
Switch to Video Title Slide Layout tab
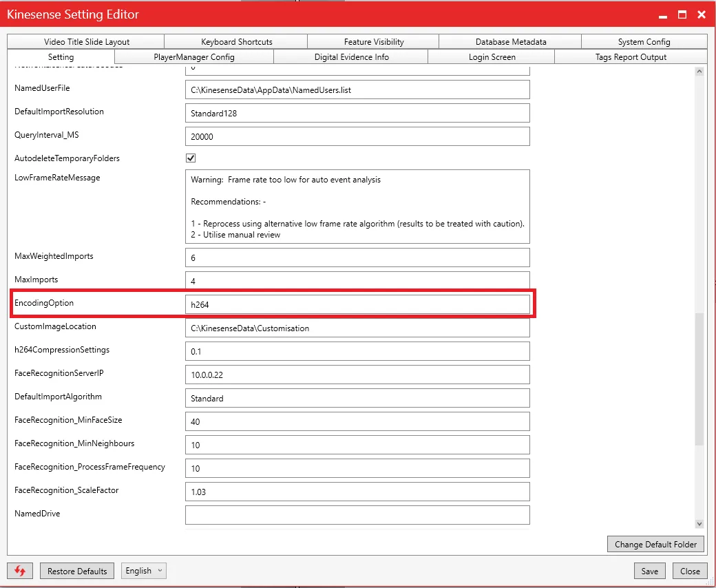tap(86, 41)
